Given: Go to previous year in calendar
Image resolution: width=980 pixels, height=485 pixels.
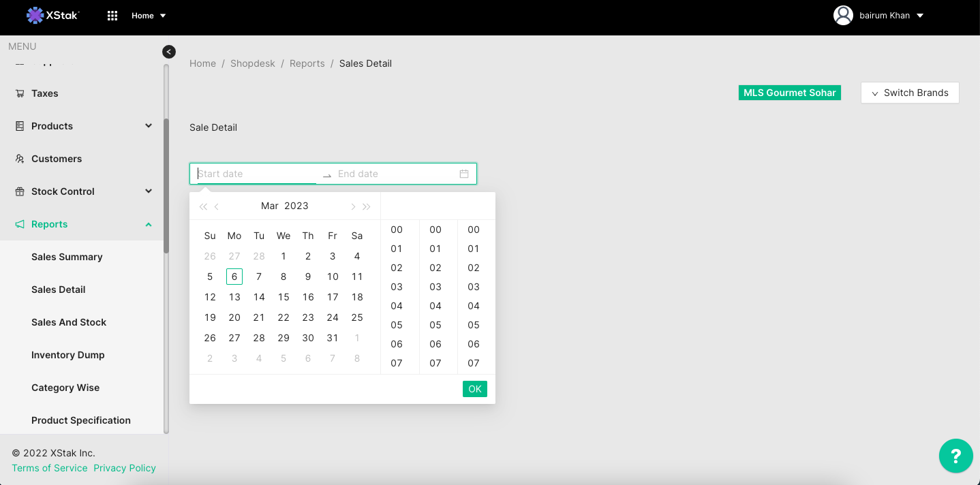Looking at the screenshot, I should tap(203, 206).
